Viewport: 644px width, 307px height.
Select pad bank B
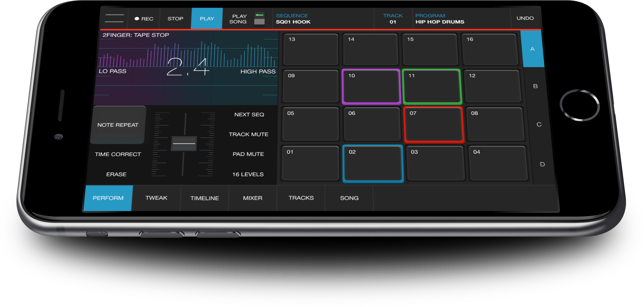pyautogui.click(x=535, y=86)
